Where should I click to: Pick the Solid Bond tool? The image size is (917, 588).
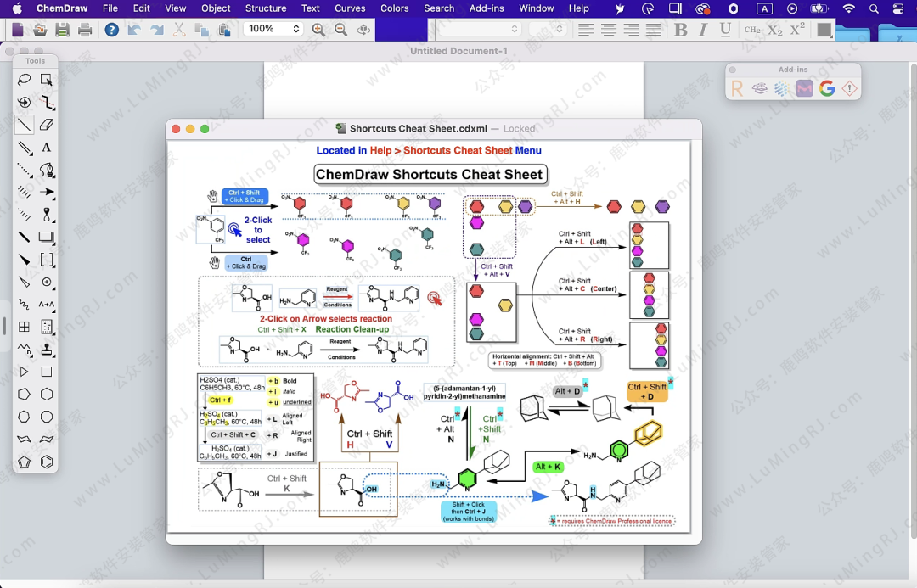click(x=24, y=125)
